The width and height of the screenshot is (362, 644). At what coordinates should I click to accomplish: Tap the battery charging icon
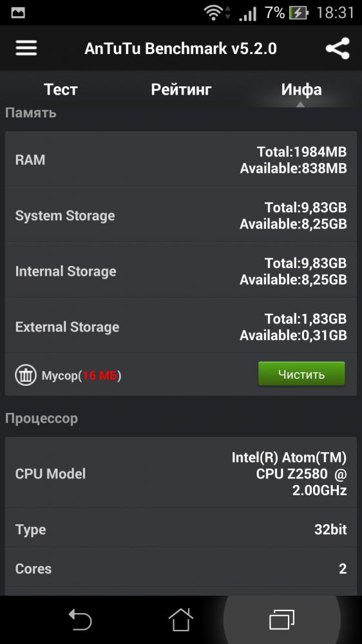298,13
